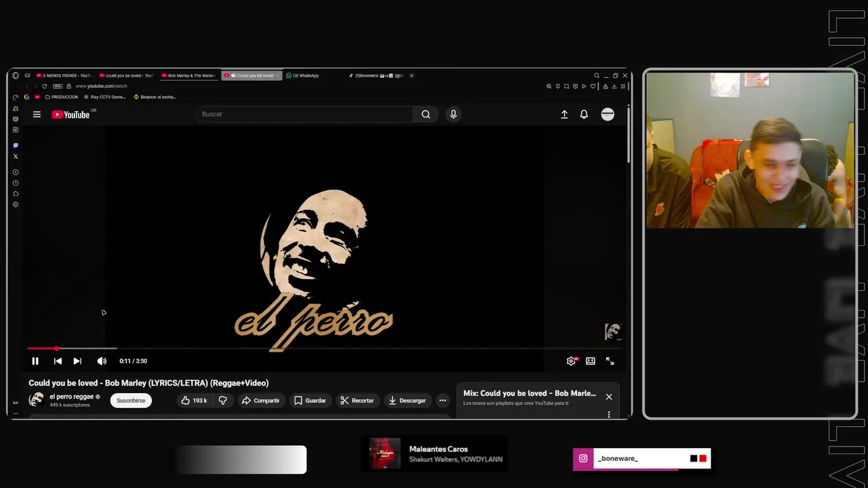Click the ad blocker shield icon

point(575,86)
